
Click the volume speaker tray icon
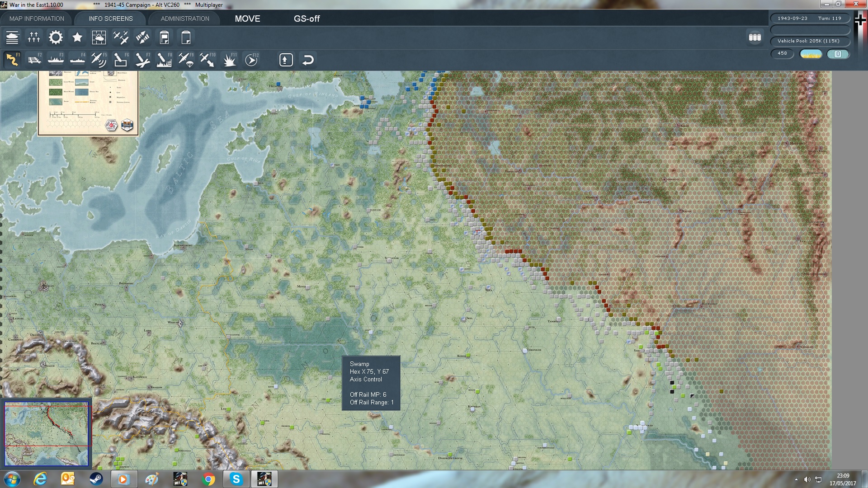pyautogui.click(x=807, y=479)
